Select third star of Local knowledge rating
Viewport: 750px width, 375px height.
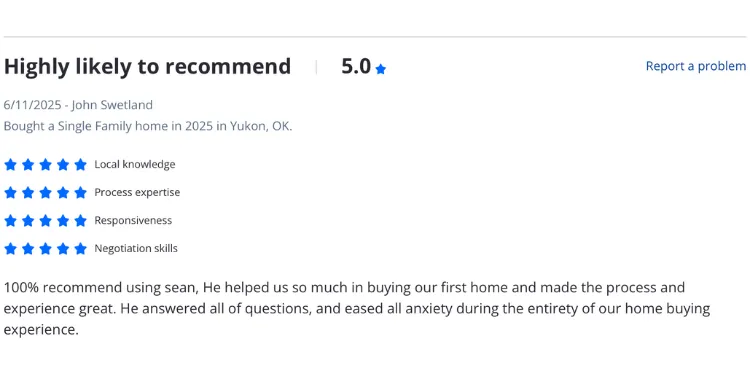[45, 165]
